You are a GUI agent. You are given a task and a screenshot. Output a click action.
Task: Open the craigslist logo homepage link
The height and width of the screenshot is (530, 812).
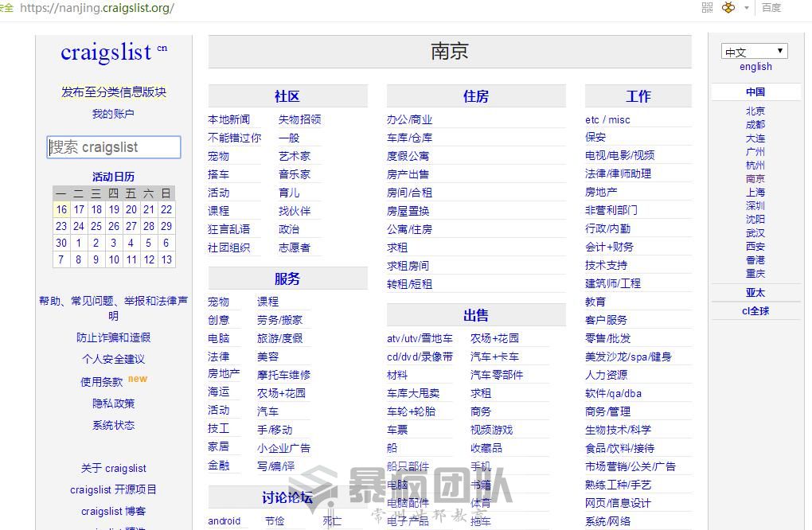click(106, 53)
